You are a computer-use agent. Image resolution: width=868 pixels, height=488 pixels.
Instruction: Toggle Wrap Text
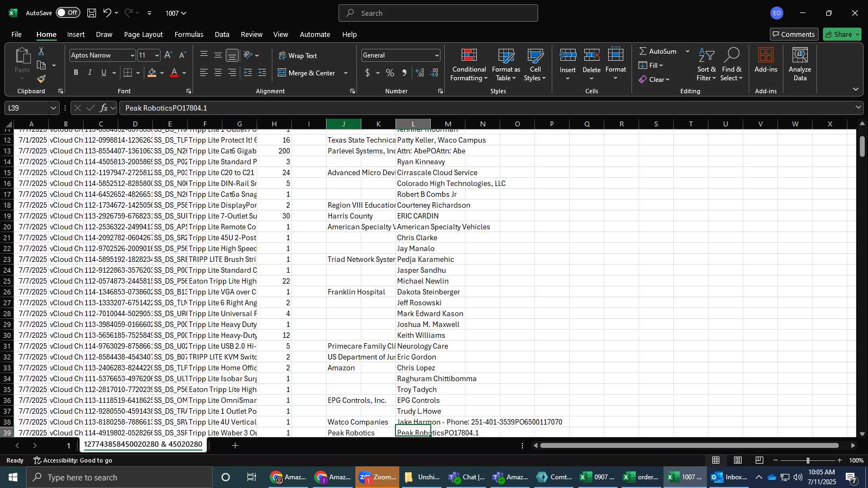click(297, 55)
